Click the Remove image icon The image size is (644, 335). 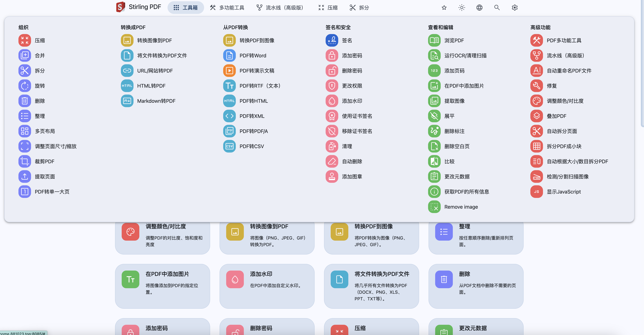(434, 207)
